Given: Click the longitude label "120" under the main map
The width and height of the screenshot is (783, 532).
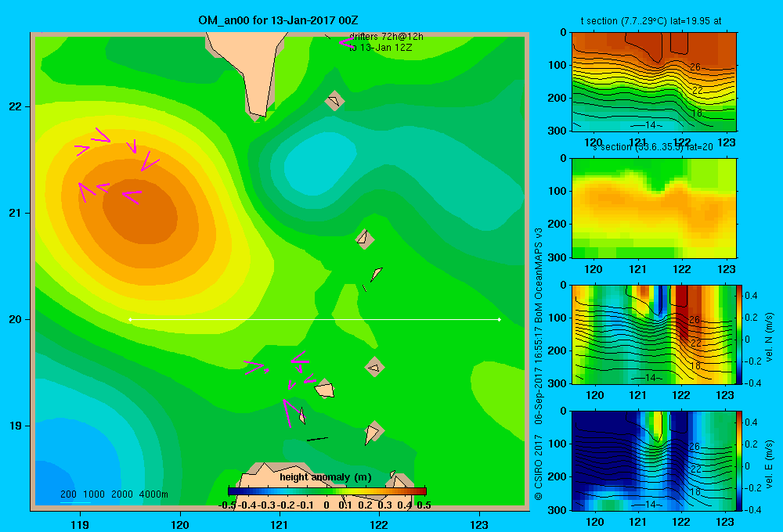Looking at the screenshot, I should [180, 524].
